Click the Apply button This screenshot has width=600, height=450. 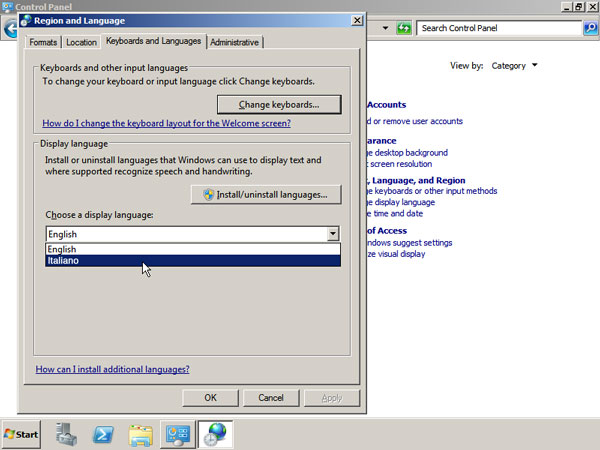332,398
